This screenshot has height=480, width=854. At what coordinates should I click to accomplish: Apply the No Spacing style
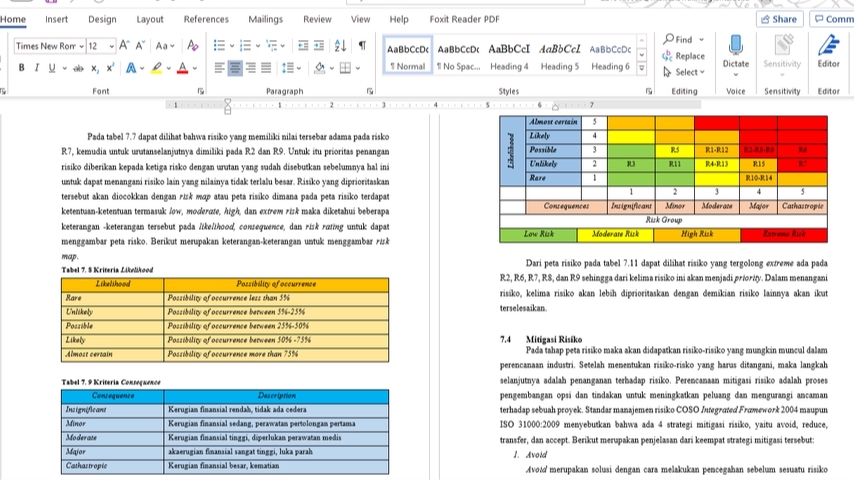click(458, 56)
